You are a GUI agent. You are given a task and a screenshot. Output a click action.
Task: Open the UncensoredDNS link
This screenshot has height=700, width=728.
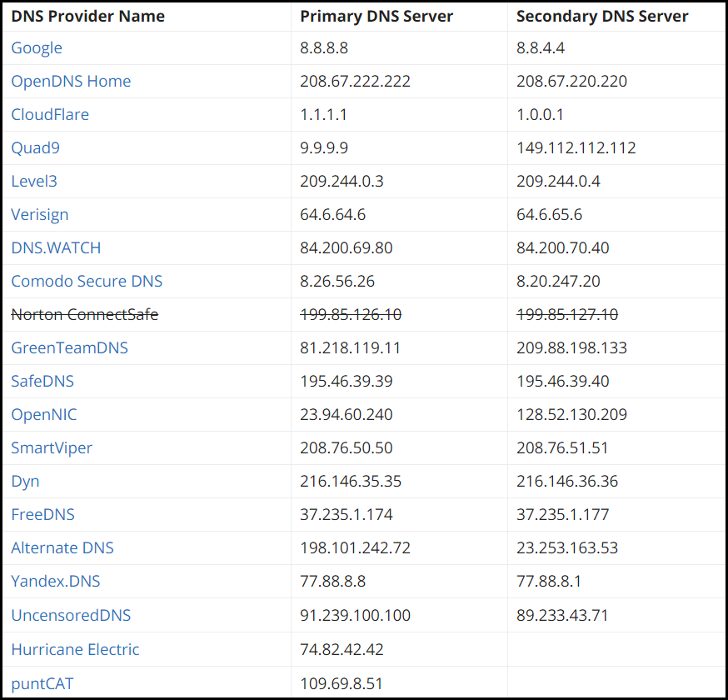71,616
